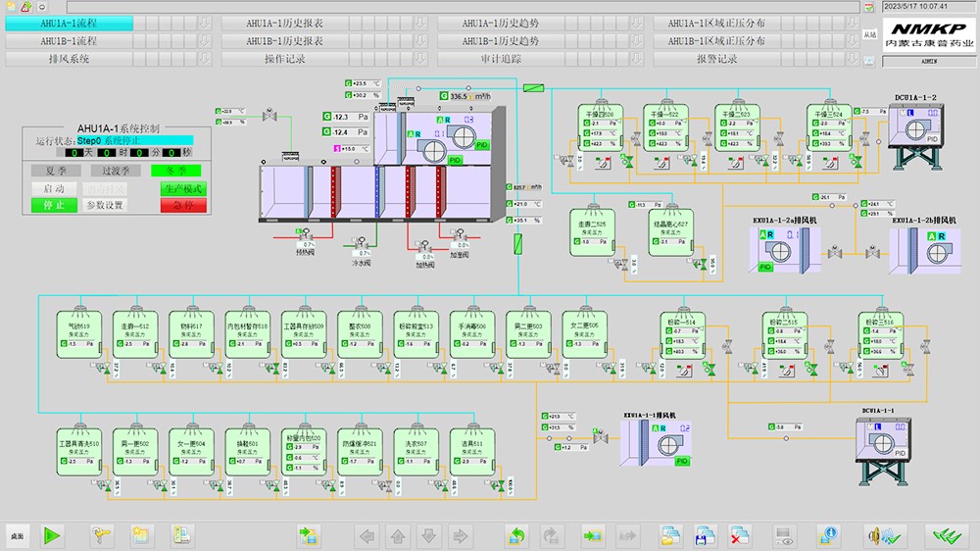The image size is (980, 551).
Task: Click the green play runtime icon
Action: pyautogui.click(x=52, y=535)
